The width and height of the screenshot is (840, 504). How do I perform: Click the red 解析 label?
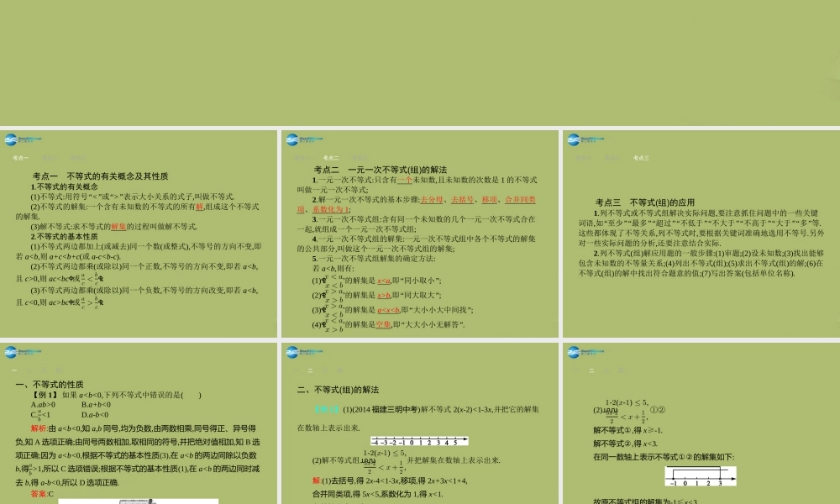tap(39, 428)
